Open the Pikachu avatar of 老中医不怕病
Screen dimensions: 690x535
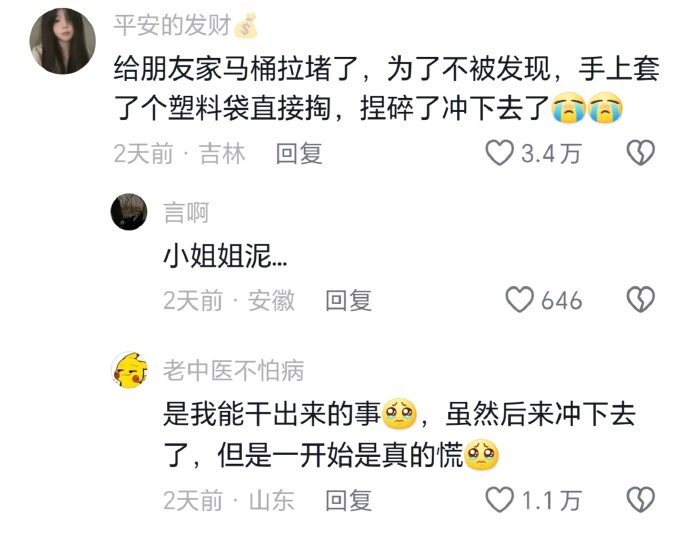[129, 370]
